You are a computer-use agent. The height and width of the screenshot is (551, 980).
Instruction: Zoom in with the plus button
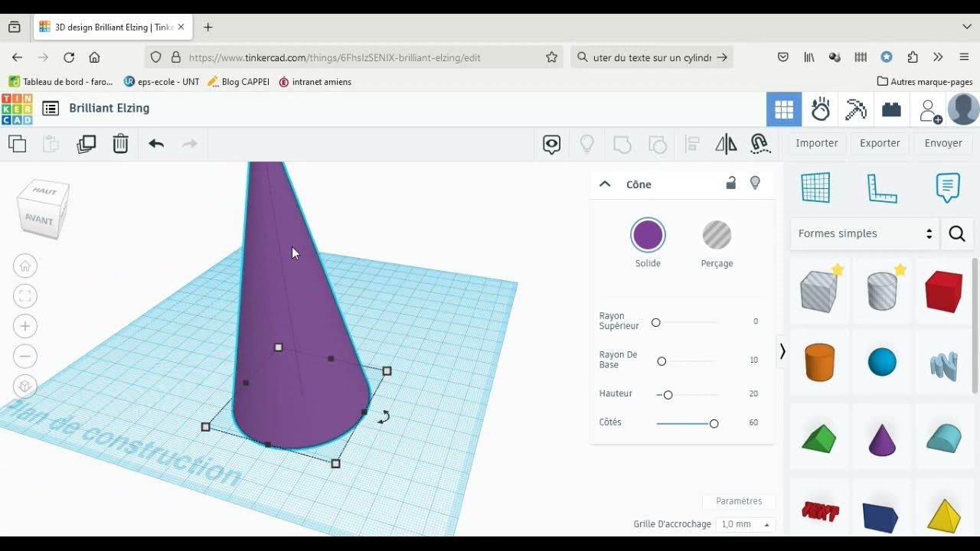25,326
